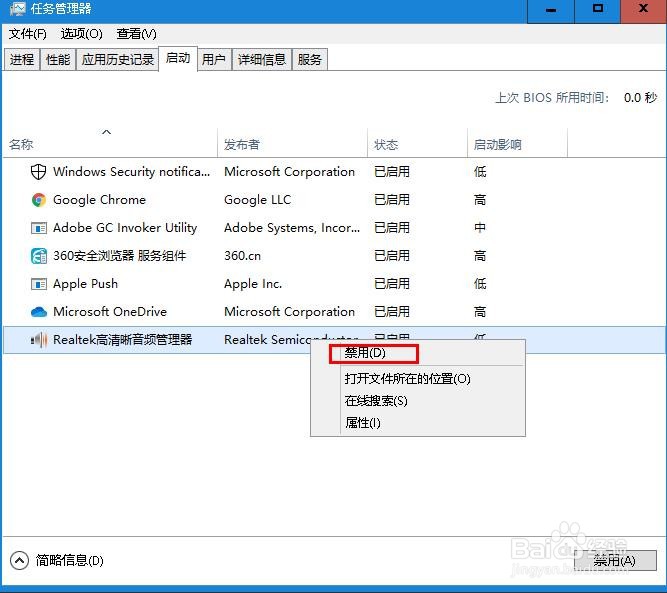Click the Adobe GC Invoker Utility icon
This screenshot has width=667, height=593.
point(39,228)
